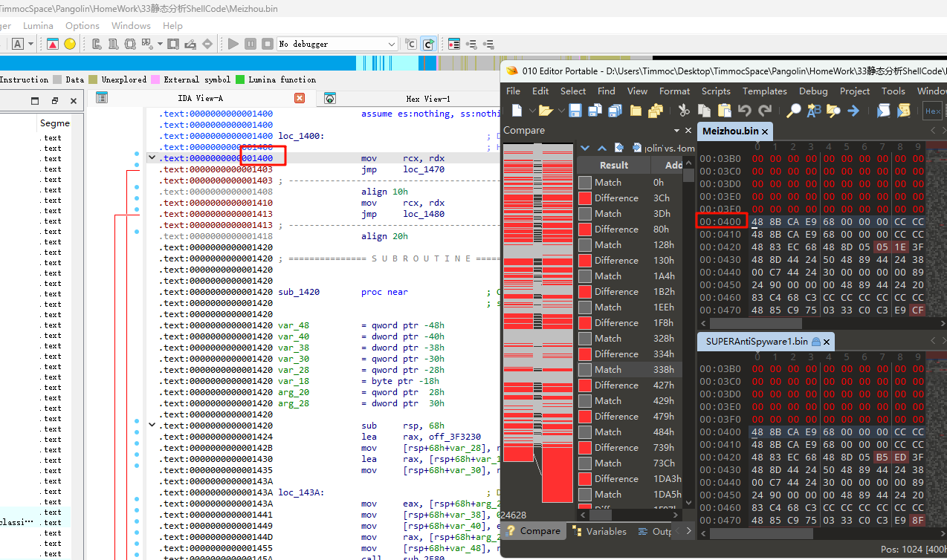
Task: Toggle the Hex edit-as button in 010 Editor
Action: tap(932, 111)
